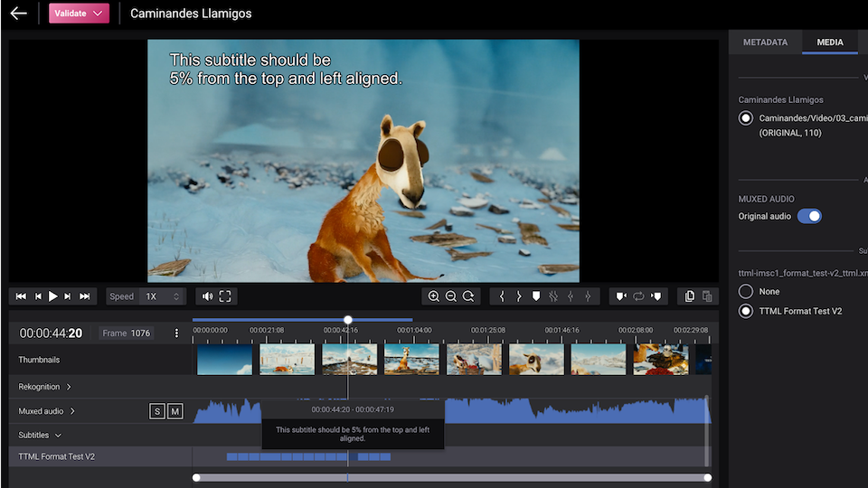This screenshot has height=488, width=868.
Task: Click the paste icon
Action: (707, 296)
